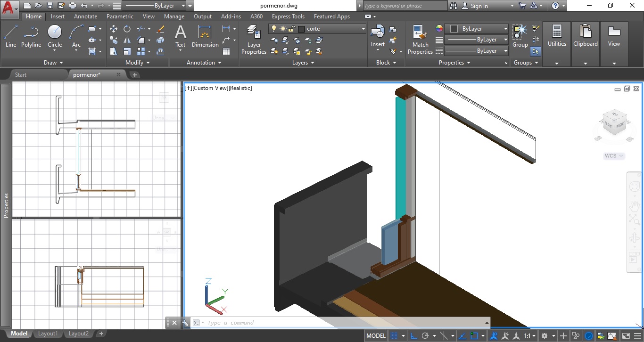
Task: Click the Plot printer icon
Action: coord(72,6)
